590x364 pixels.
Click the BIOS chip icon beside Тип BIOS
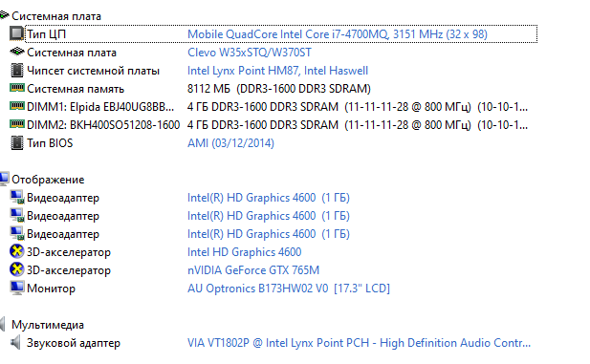[x=16, y=143]
